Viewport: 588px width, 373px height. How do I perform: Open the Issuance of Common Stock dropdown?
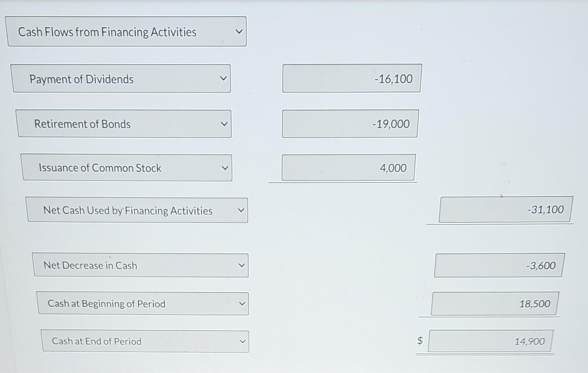127,168
